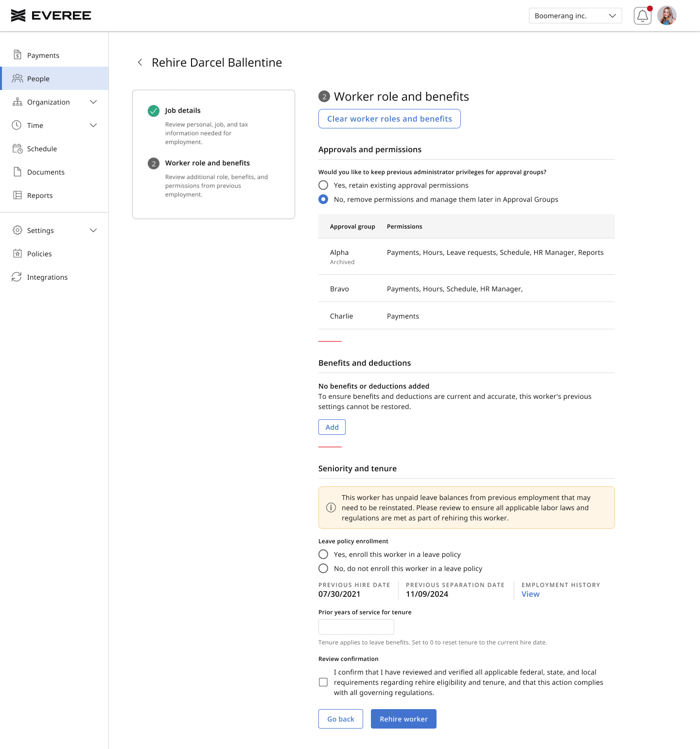700x749 pixels.
Task: Click the Integrations sync icon
Action: [x=17, y=277]
